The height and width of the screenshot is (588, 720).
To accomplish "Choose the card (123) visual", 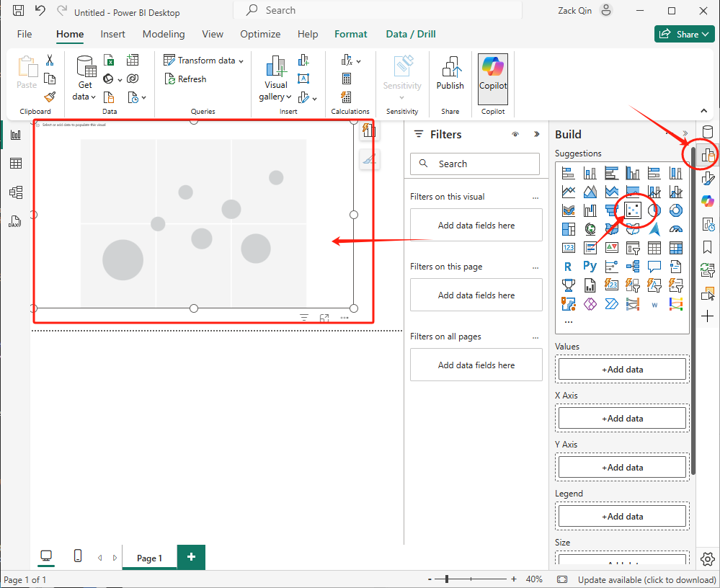I will (x=569, y=248).
